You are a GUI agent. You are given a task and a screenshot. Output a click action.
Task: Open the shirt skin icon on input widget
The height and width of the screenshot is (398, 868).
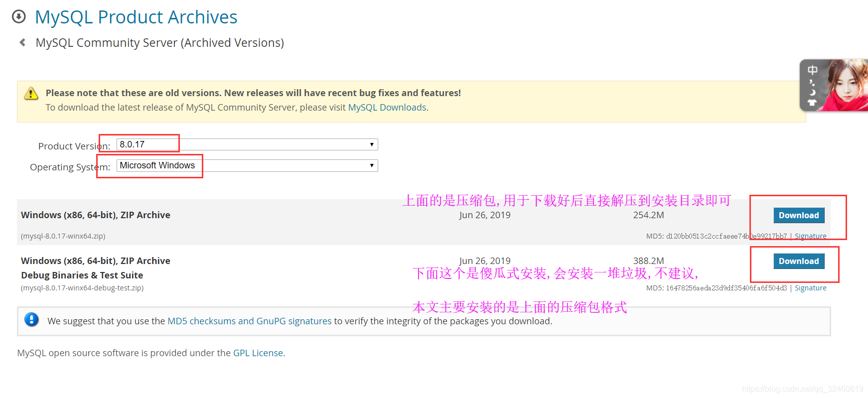point(812,102)
